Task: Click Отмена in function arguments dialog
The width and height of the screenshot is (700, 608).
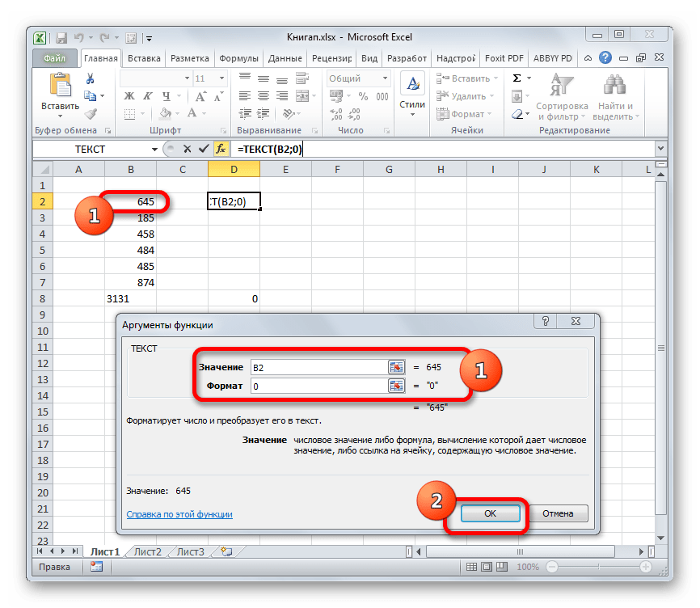Action: [x=558, y=513]
